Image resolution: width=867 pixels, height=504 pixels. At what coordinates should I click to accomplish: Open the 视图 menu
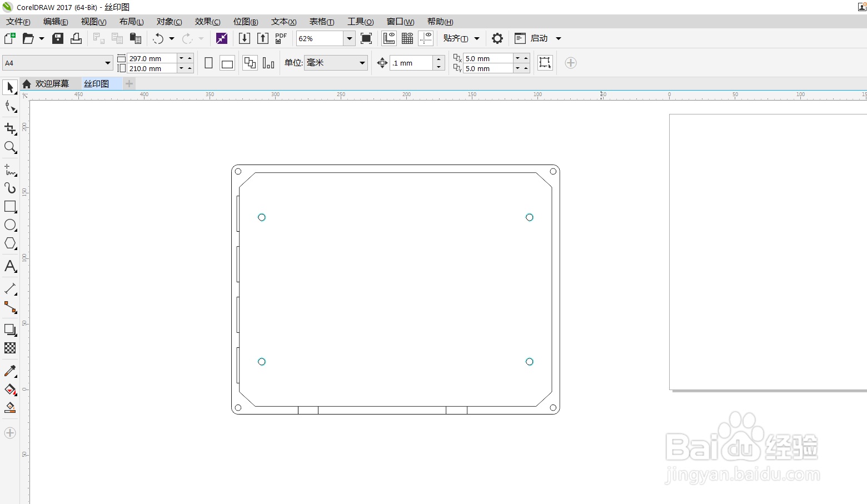[93, 22]
